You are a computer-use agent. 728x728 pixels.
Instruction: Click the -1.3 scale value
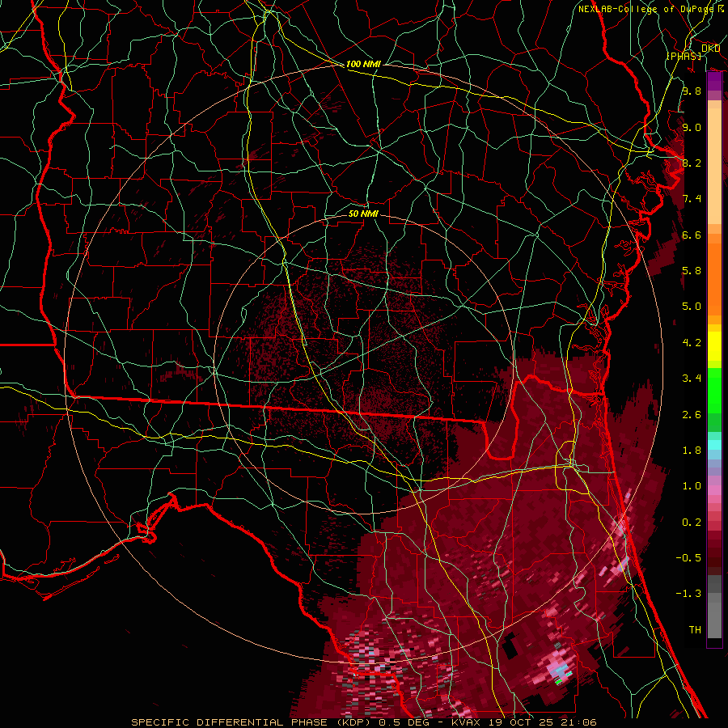(688, 594)
